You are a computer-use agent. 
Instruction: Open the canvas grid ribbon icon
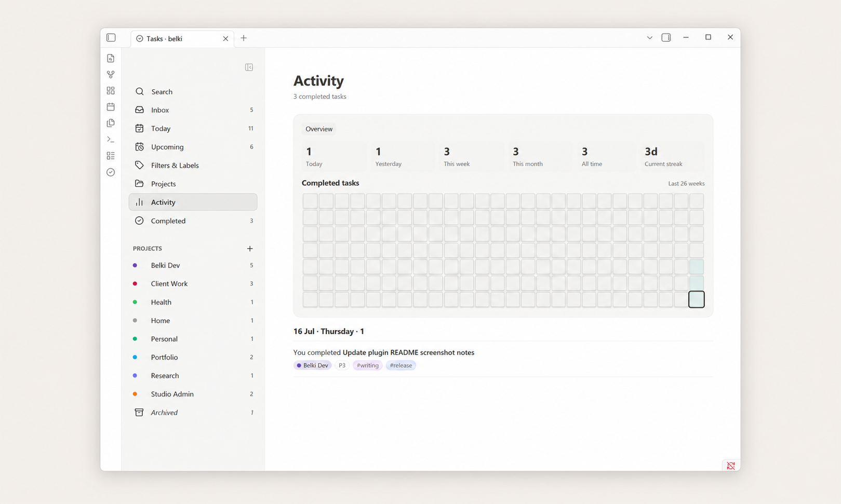click(111, 91)
